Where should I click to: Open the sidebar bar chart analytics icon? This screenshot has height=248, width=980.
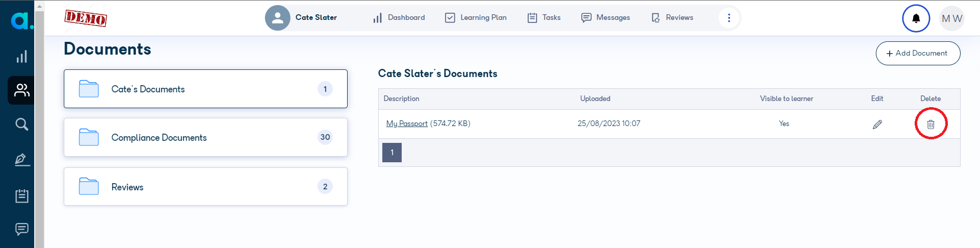21,57
